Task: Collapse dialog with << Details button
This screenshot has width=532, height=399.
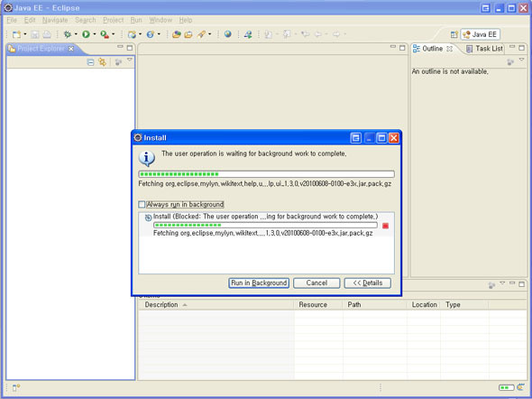Action: tap(368, 283)
